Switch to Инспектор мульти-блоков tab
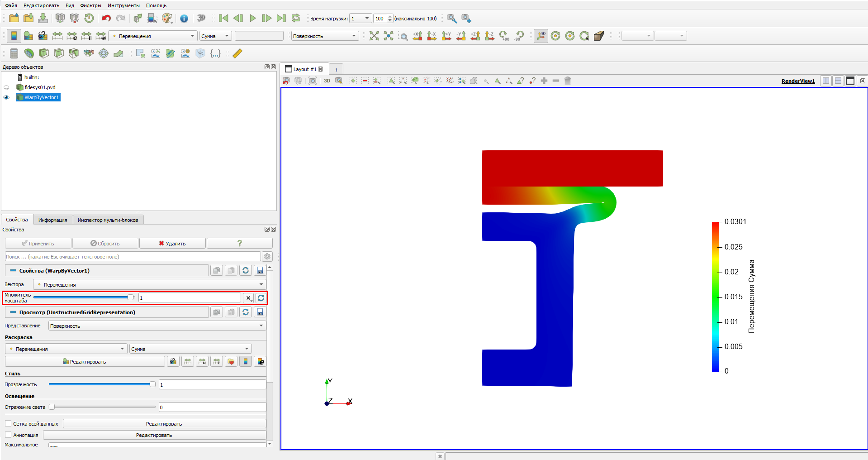The image size is (868, 460). coord(108,220)
